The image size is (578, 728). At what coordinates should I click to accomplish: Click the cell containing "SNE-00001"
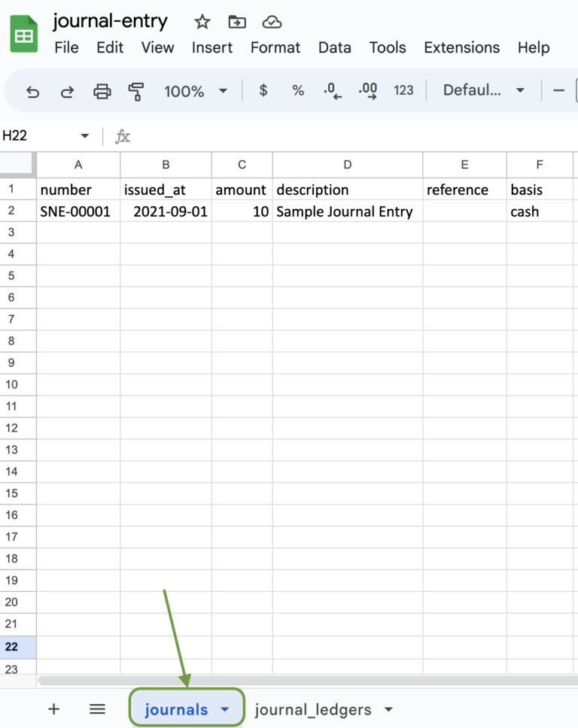click(78, 211)
